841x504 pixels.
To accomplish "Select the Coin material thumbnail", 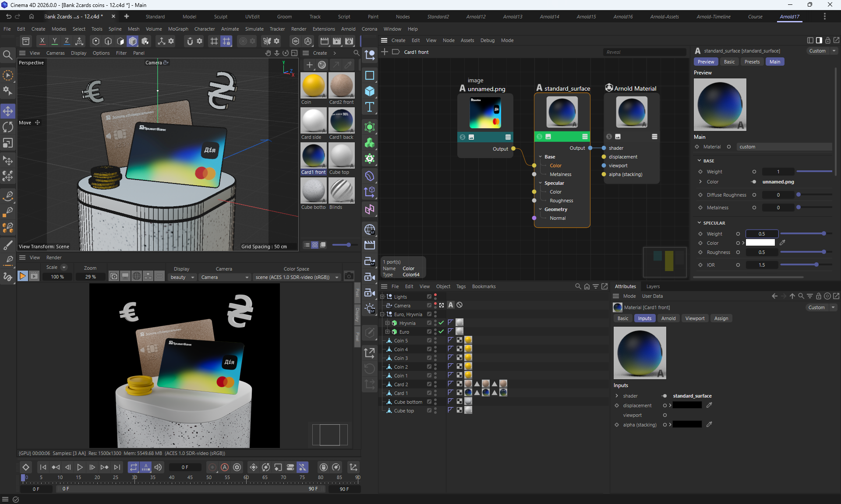I will (x=314, y=85).
